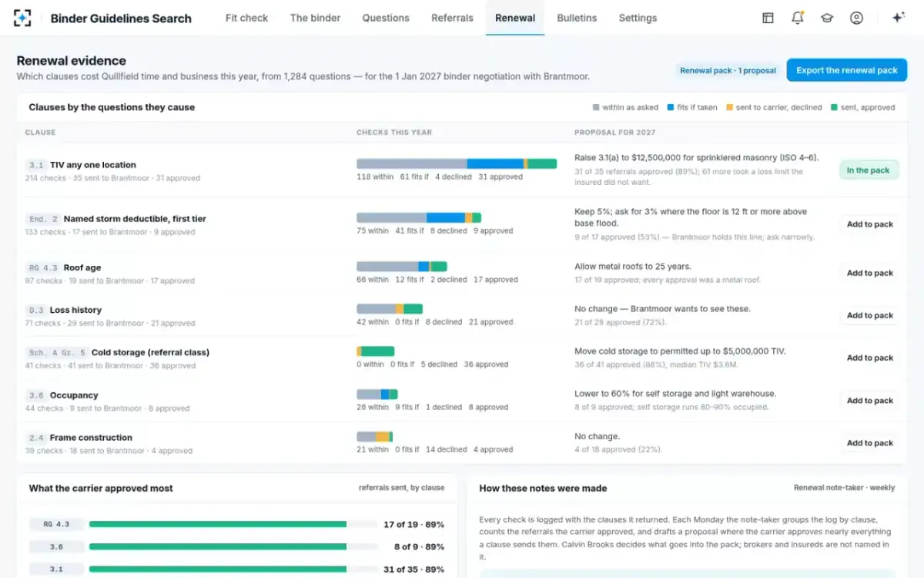Select the 'Occupancy' clause name
The image size is (924, 578).
(74, 395)
